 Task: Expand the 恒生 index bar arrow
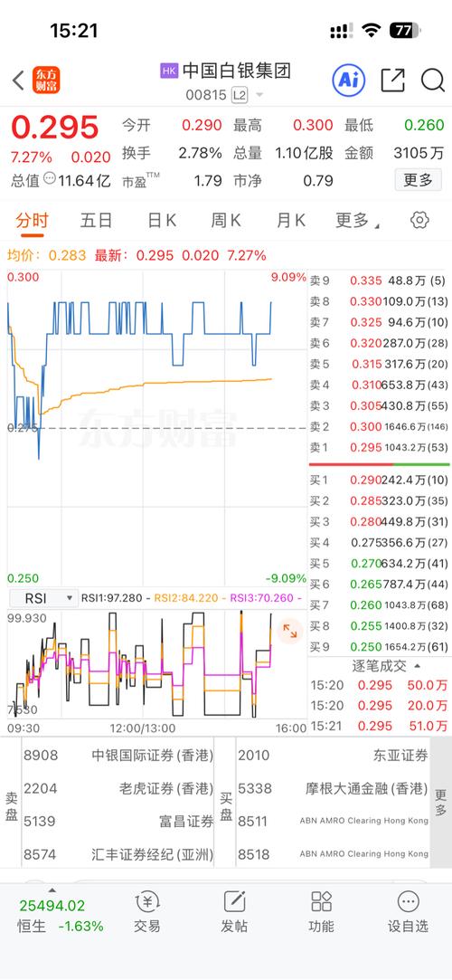click(x=52, y=890)
